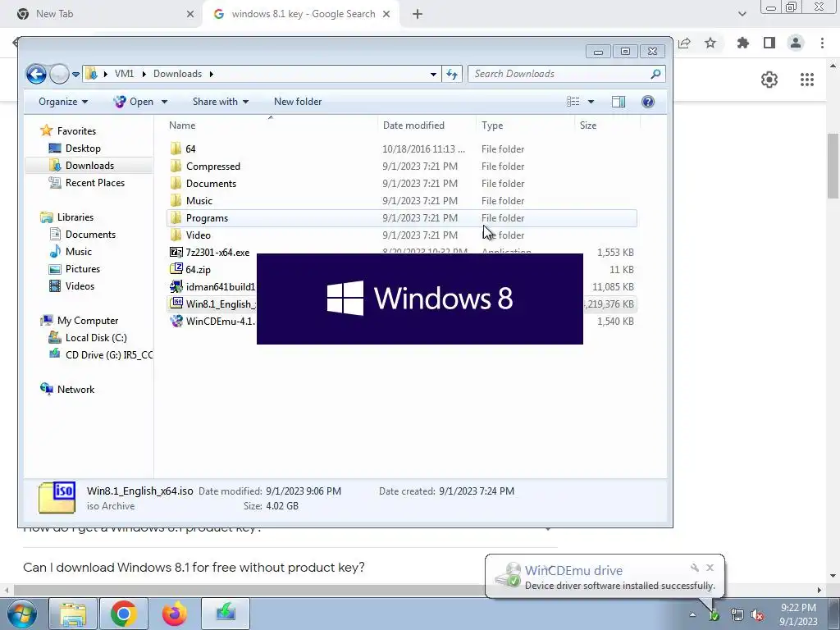Open a new Chrome tab
The height and width of the screenshot is (630, 840).
click(418, 15)
